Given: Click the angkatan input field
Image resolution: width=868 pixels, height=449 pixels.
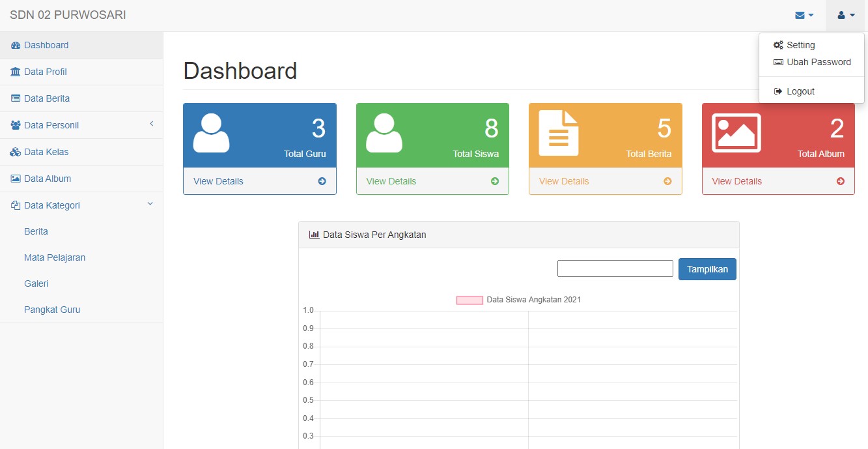Looking at the screenshot, I should coord(615,268).
